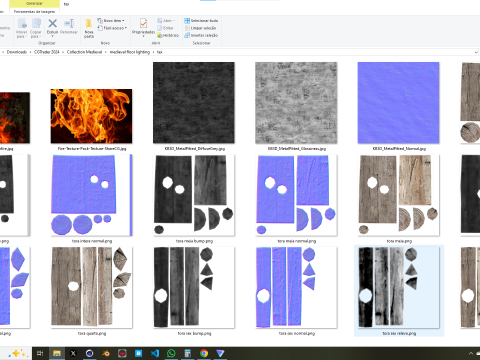Image resolution: width=480 pixels, height=360 pixels.
Task: Open Blender from the taskbar
Action: 106,353
